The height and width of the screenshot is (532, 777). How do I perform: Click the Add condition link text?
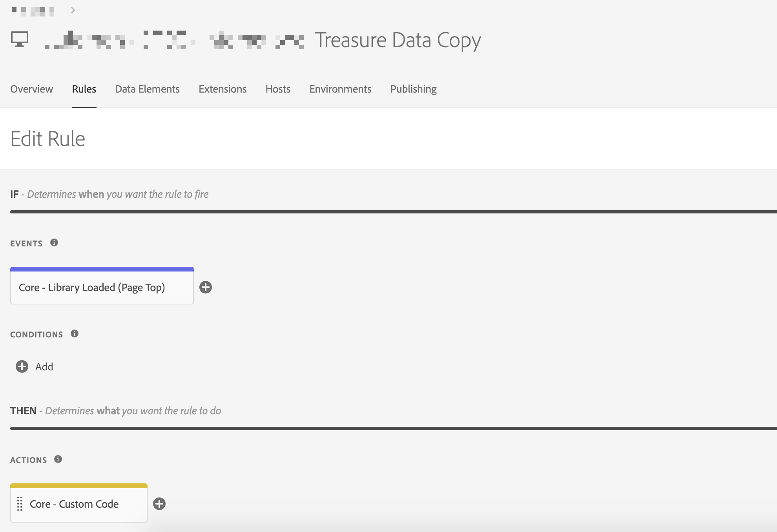click(x=44, y=367)
